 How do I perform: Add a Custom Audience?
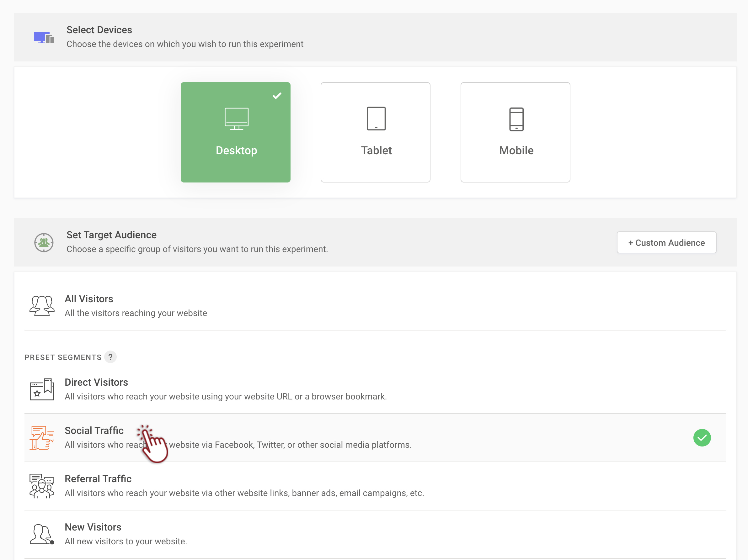click(666, 242)
